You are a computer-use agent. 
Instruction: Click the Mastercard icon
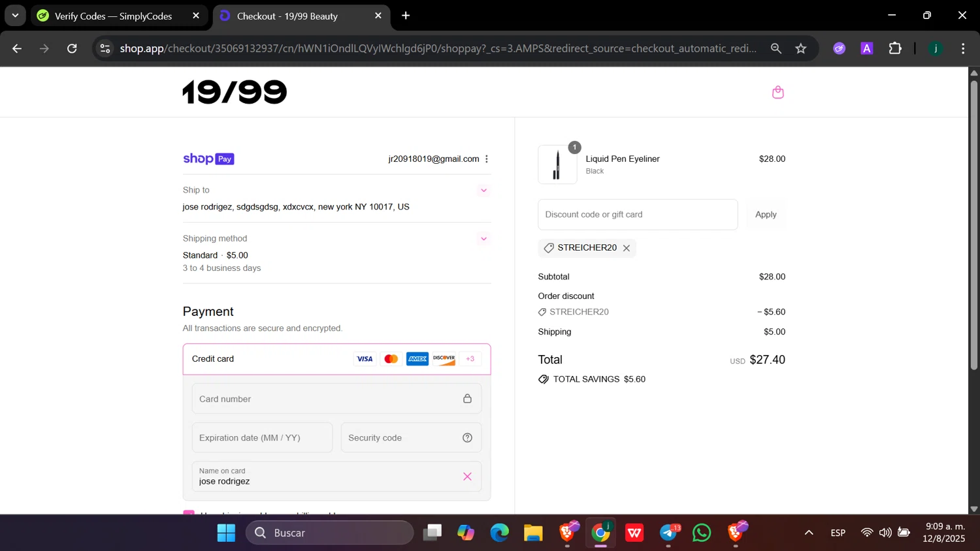coord(391,359)
